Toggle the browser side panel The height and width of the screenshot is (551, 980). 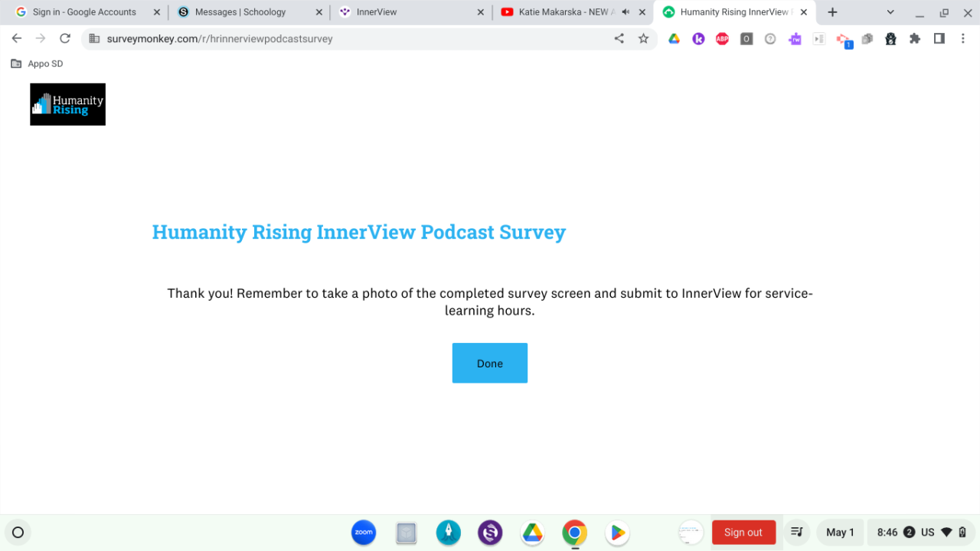(x=939, y=39)
